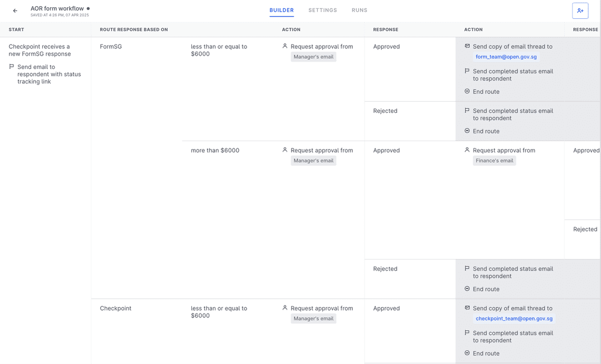
Task: Click Rejected response after Finance's email approval
Action: tap(585, 230)
